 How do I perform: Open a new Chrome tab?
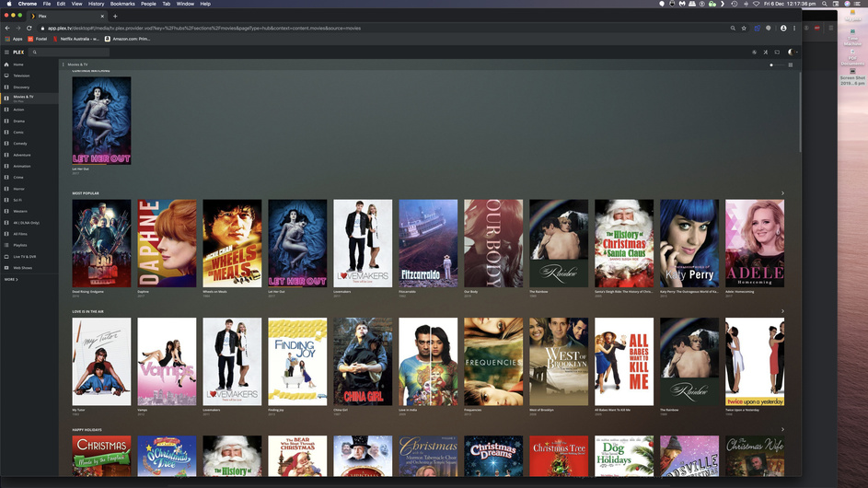(115, 16)
